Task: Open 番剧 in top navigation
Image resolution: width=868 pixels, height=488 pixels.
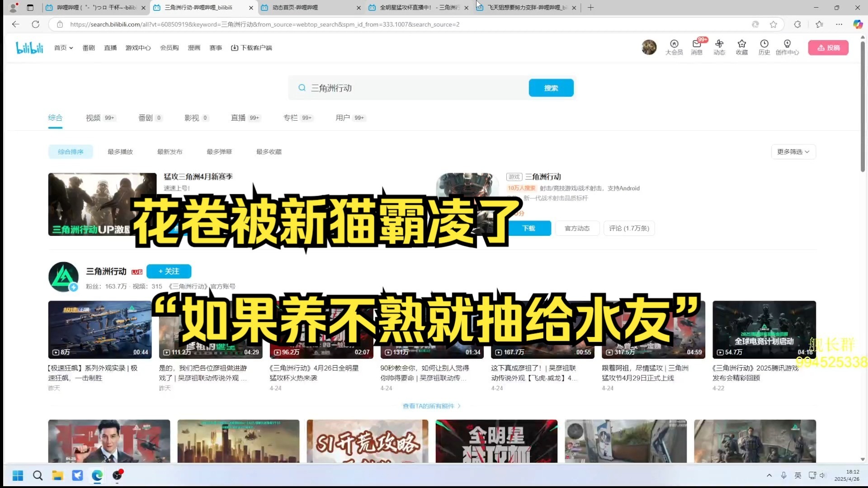Action: [89, 48]
